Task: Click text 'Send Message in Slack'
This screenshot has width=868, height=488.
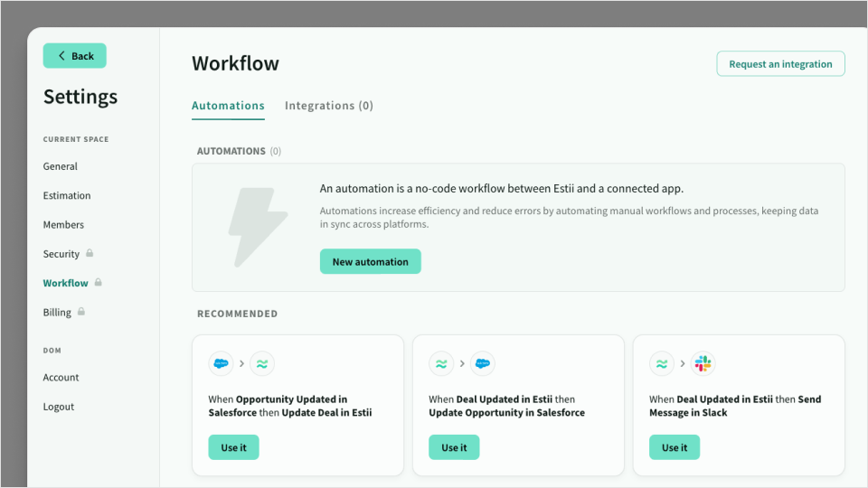Action: click(735, 406)
